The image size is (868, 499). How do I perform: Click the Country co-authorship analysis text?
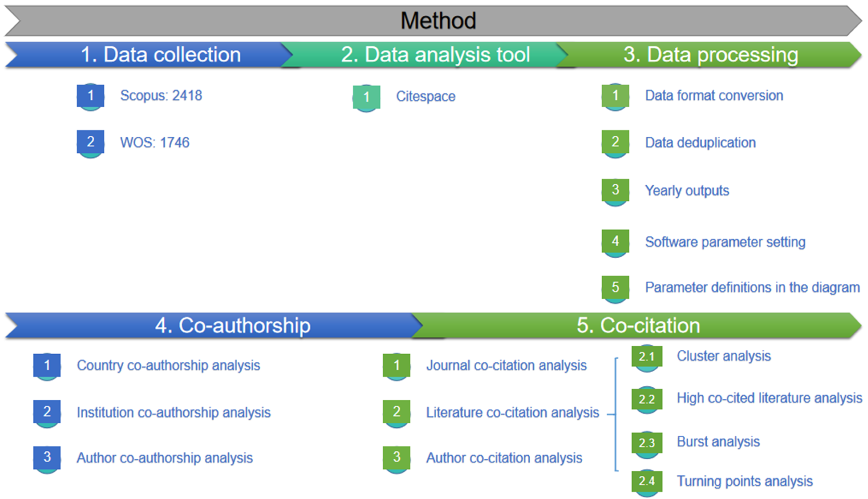click(168, 365)
